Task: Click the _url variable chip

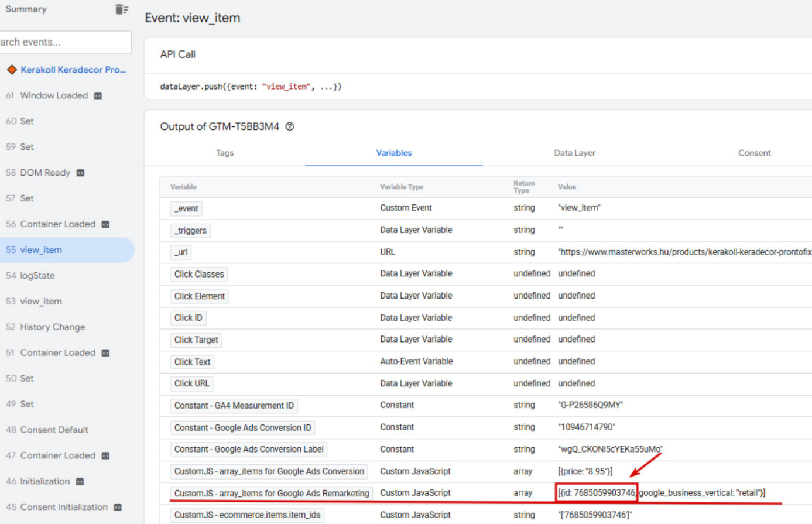Action: pos(181,252)
